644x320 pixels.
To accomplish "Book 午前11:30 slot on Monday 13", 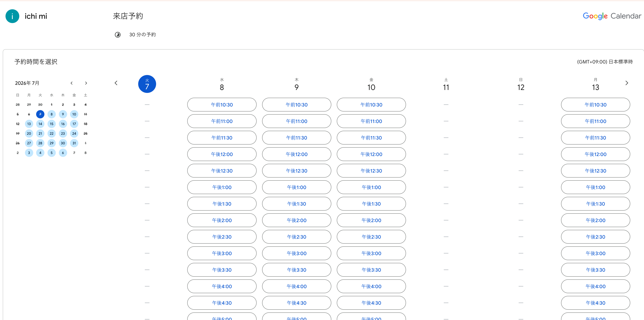I will (595, 138).
